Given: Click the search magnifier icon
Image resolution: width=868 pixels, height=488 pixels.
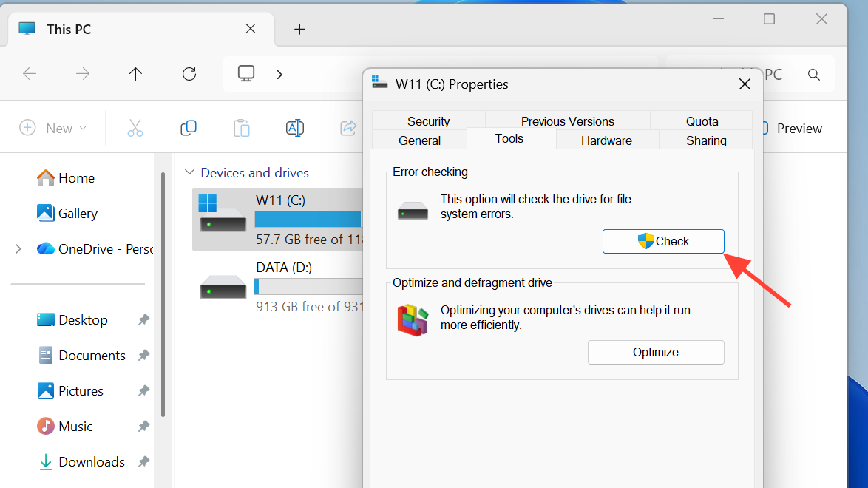Looking at the screenshot, I should (814, 74).
